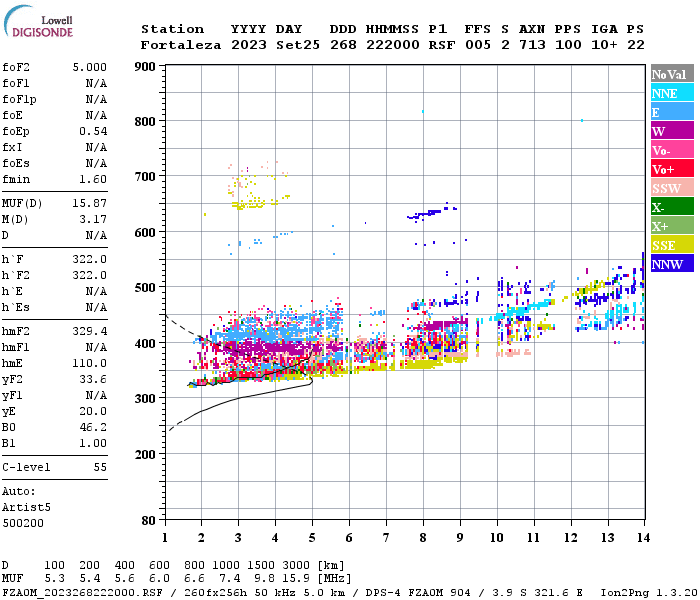Select the W purple legend swatch
Image resolution: width=700 pixels, height=600 pixels.
click(671, 131)
